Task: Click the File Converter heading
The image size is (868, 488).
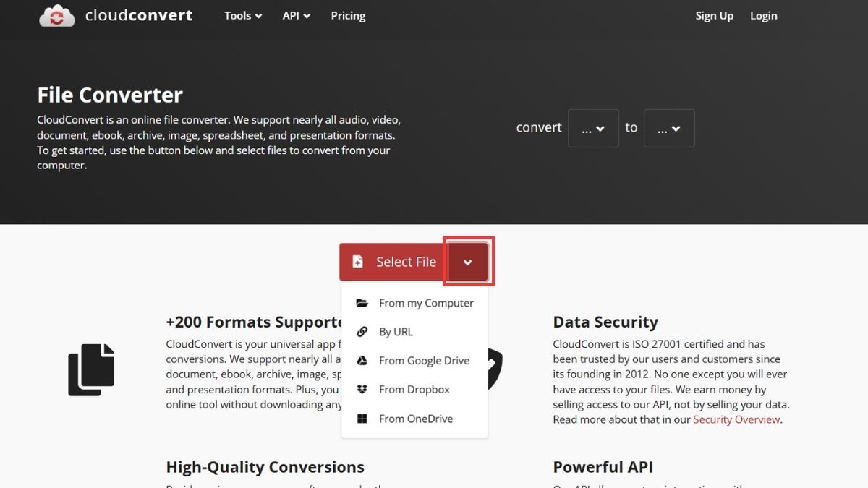Action: (110, 95)
